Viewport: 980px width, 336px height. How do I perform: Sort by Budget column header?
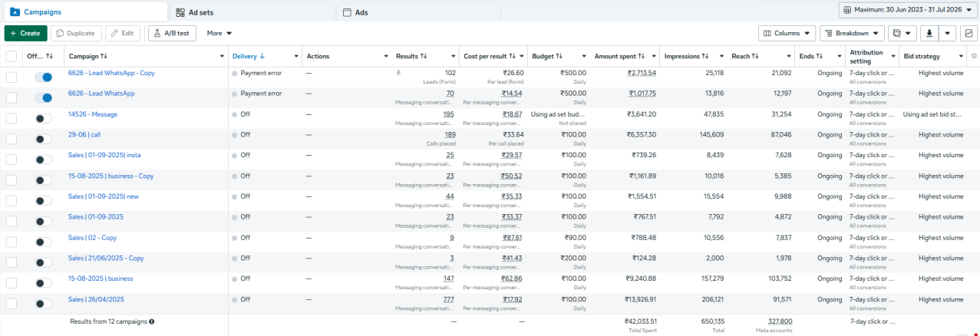click(547, 56)
